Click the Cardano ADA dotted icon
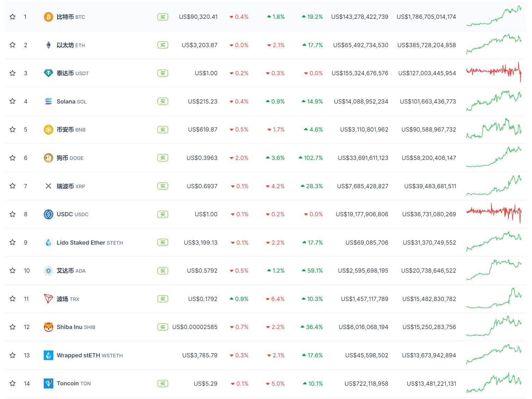 [49, 271]
